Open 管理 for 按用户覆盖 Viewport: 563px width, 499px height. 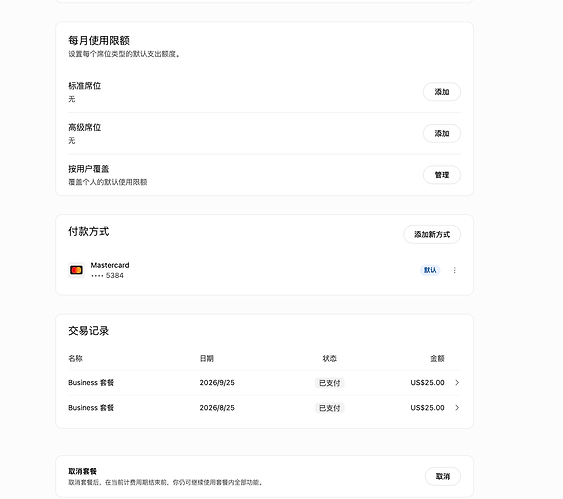tap(442, 175)
